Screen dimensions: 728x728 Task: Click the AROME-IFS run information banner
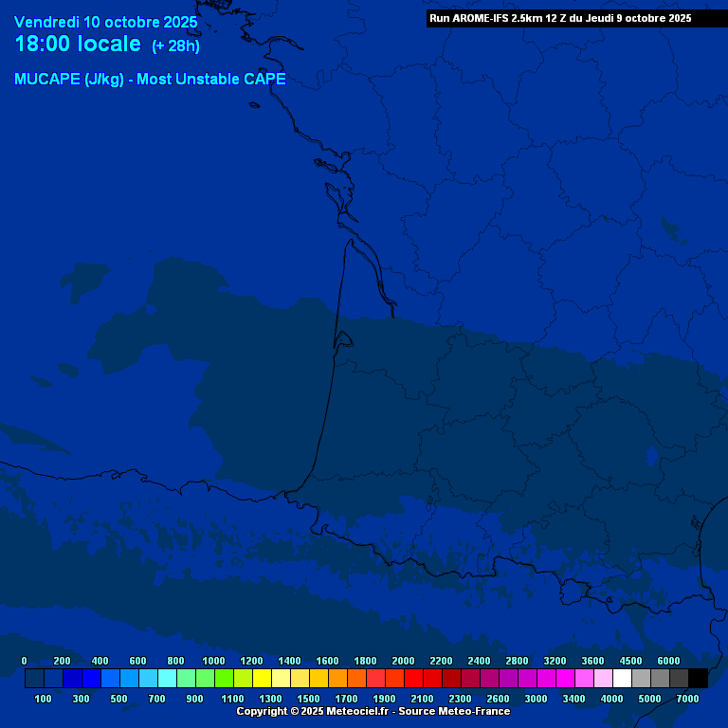tap(560, 18)
